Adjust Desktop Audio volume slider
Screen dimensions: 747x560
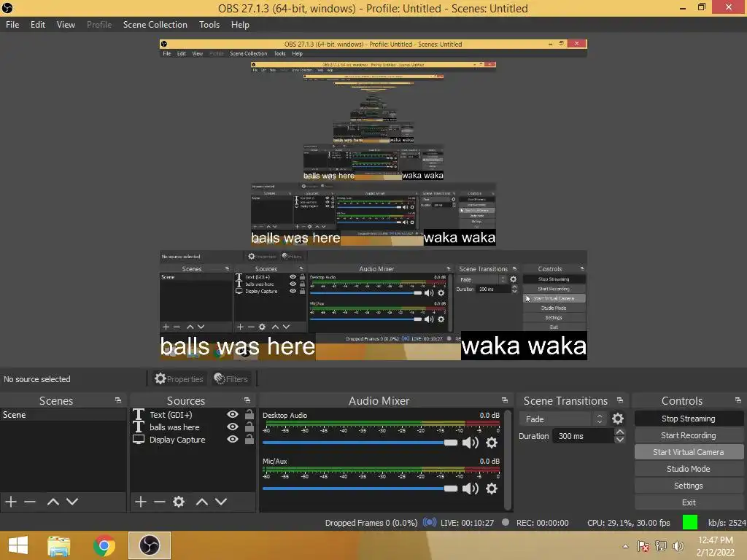pos(360,443)
